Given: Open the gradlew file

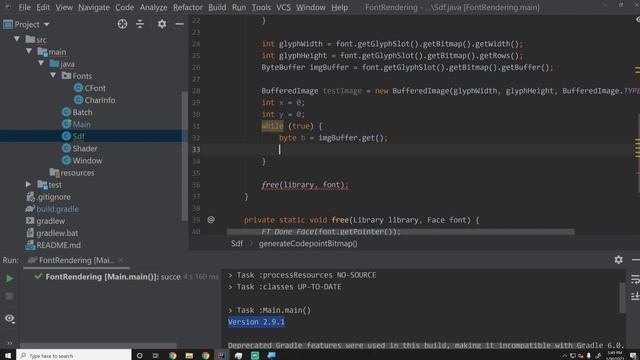Looking at the screenshot, I should (x=51, y=221).
